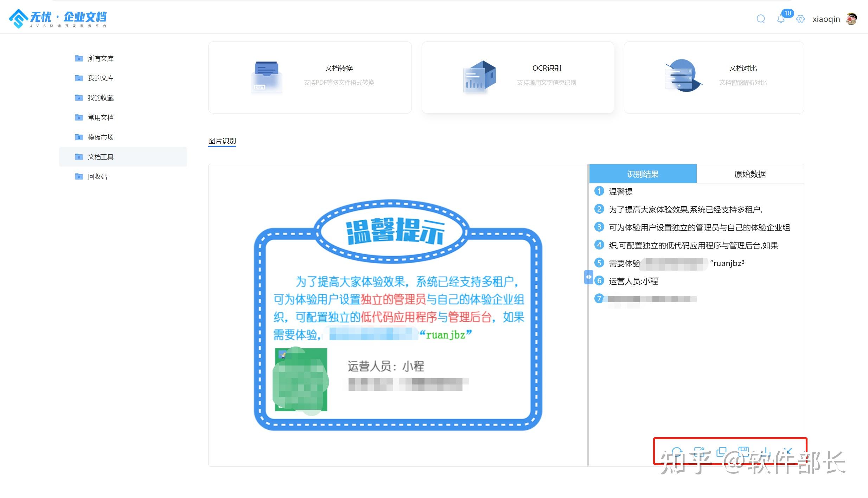Click the download result icon

pyautogui.click(x=766, y=452)
